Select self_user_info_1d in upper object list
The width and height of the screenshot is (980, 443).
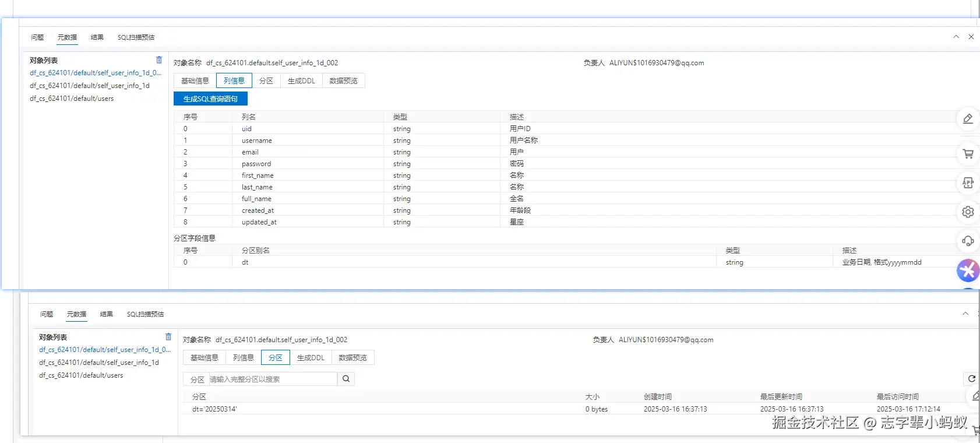[x=90, y=86]
